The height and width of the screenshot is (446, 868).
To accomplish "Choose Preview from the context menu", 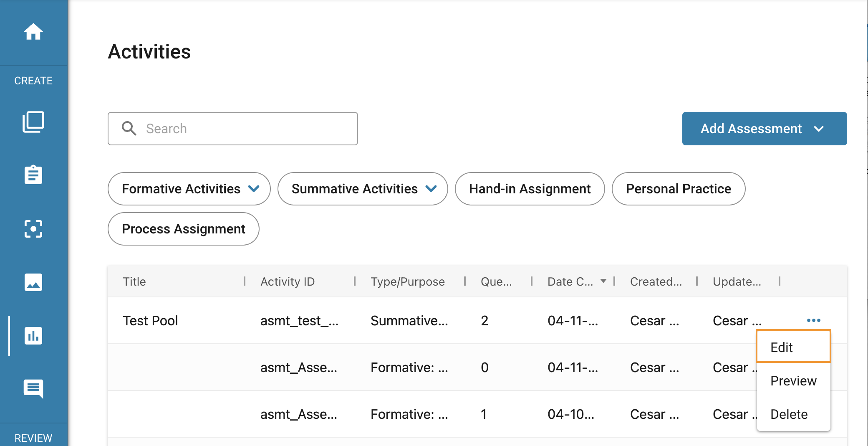I will [x=793, y=381].
